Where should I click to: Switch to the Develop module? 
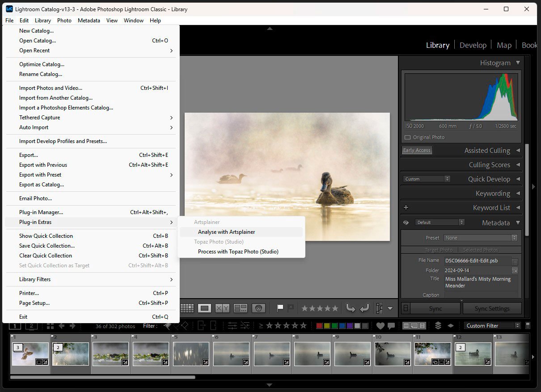[473, 45]
